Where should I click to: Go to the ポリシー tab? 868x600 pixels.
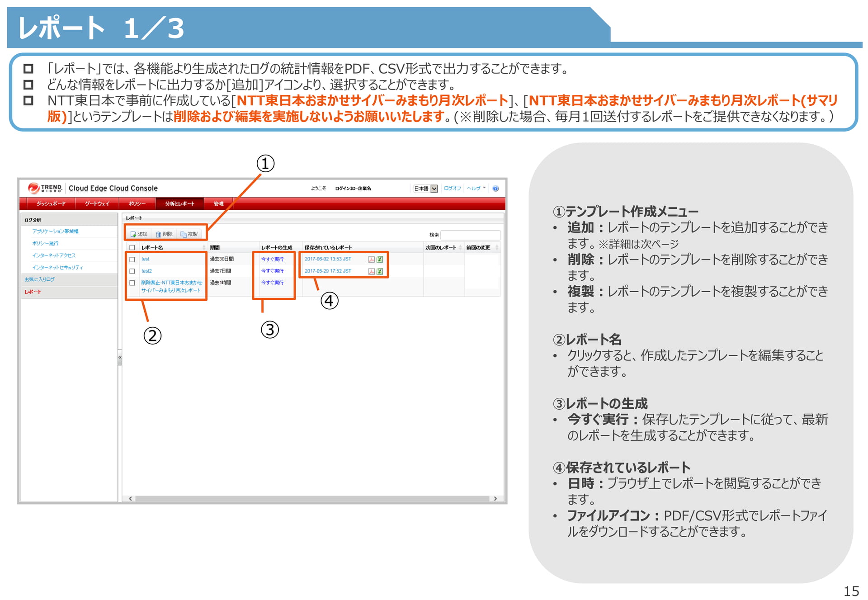pyautogui.click(x=137, y=204)
